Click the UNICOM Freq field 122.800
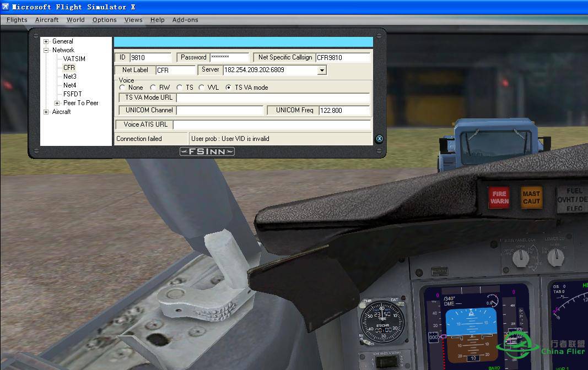588x370 pixels. [344, 111]
